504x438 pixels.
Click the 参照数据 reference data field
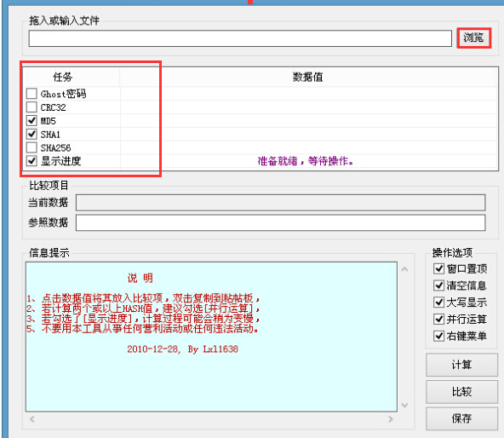pos(280,222)
